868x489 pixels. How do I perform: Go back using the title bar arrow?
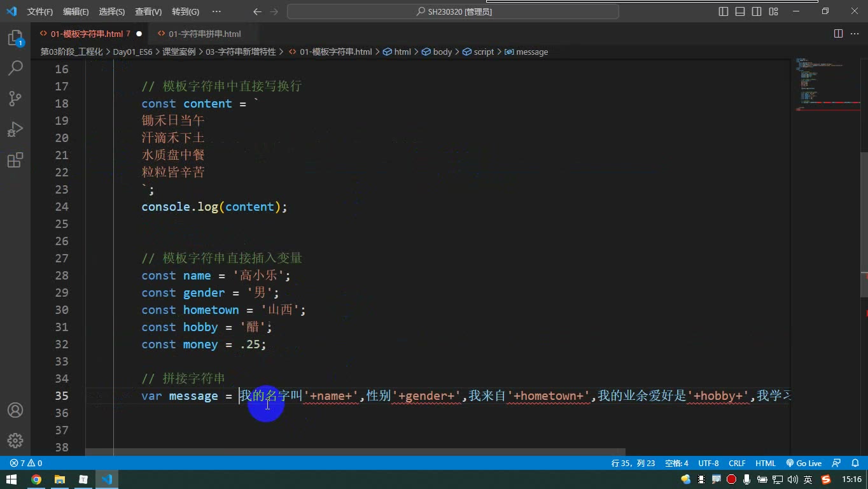[257, 11]
